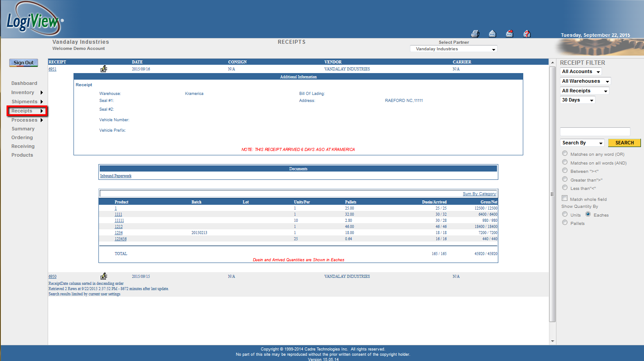Click the Documents section header
The height and width of the screenshot is (361, 644).
(298, 169)
